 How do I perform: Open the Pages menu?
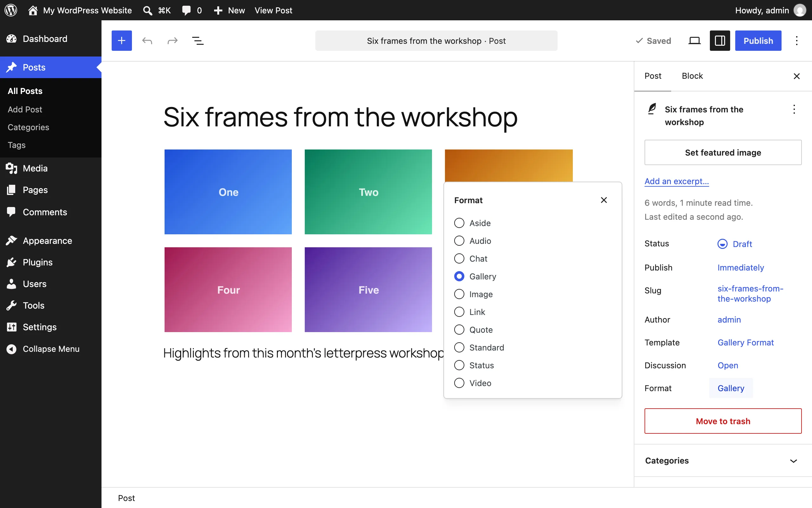pos(51,190)
